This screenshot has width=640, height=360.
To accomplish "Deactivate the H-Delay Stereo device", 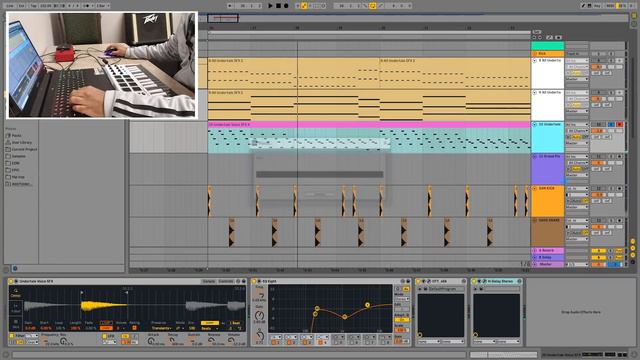I will point(474,281).
